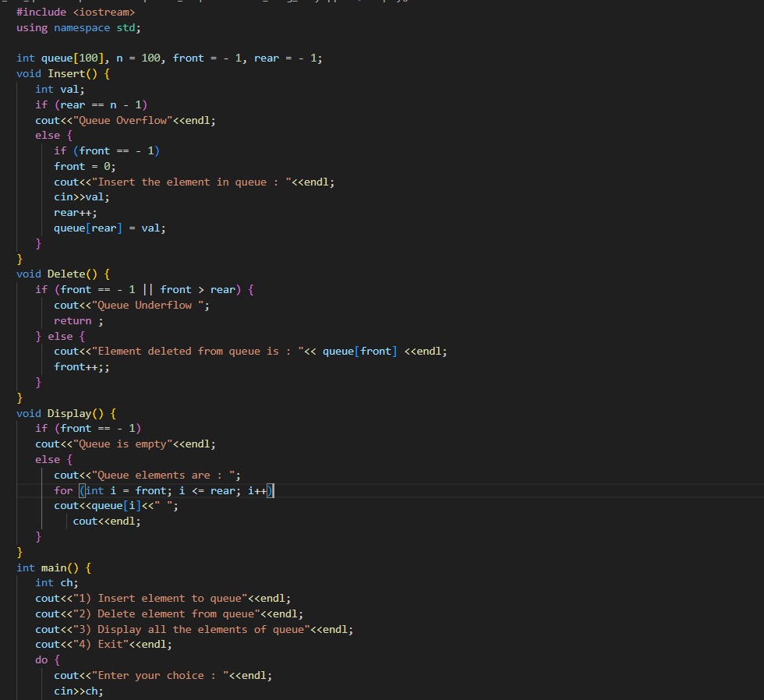Click the 'int val;' declaration
The height and width of the screenshot is (700, 764).
[60, 89]
